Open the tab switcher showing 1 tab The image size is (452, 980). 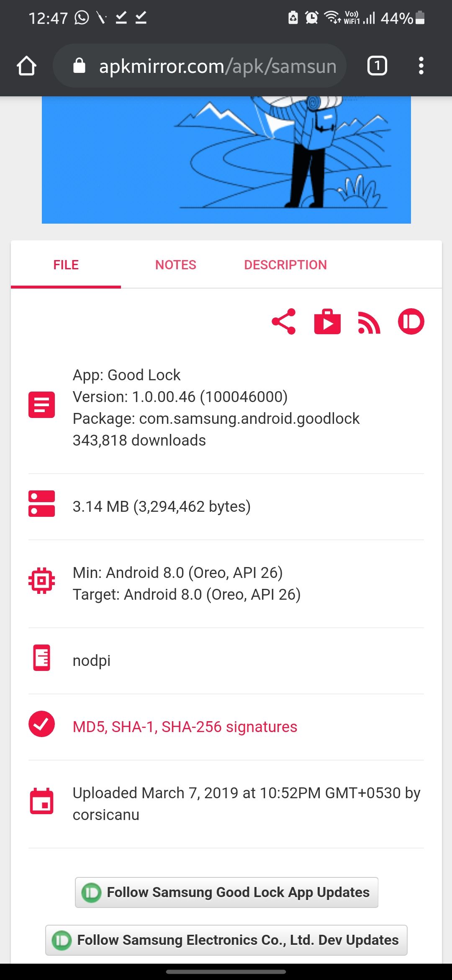point(377,66)
